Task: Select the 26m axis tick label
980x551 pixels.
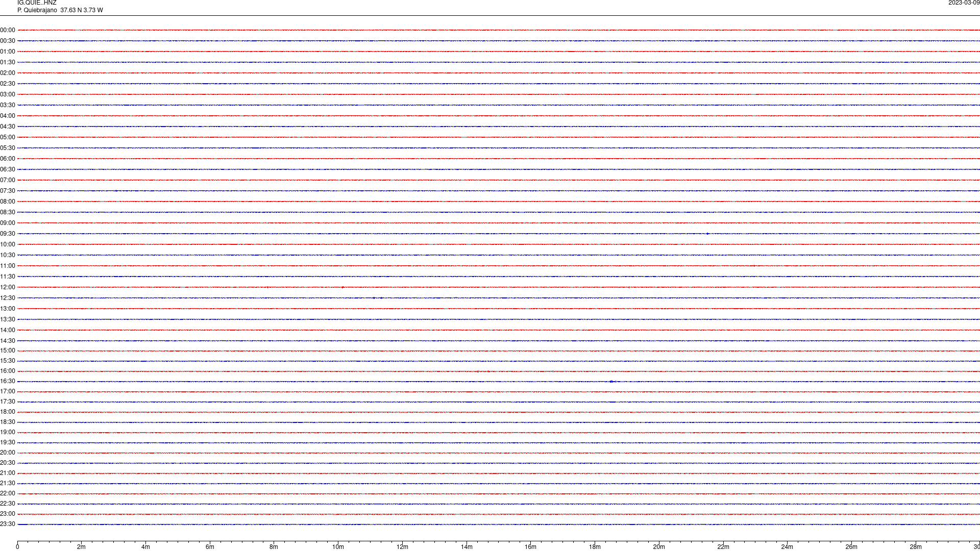Action: [851, 547]
